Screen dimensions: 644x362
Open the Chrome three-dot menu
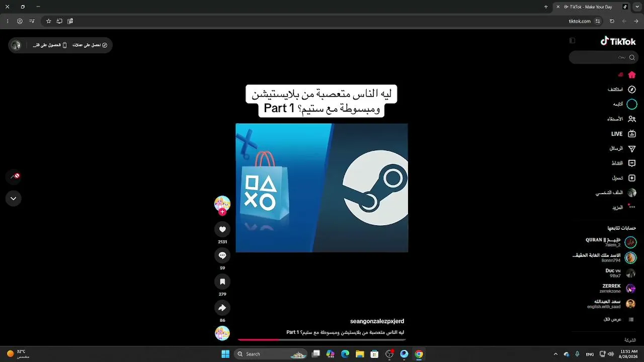[x=8, y=21]
